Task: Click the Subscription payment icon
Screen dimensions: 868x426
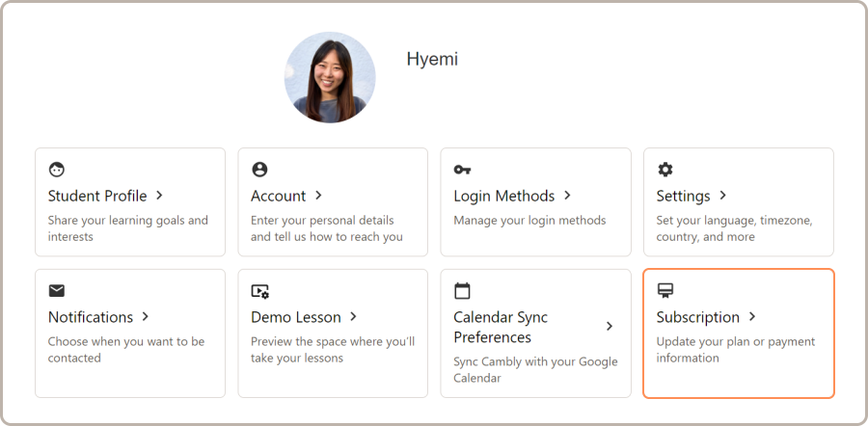Action: (x=665, y=290)
